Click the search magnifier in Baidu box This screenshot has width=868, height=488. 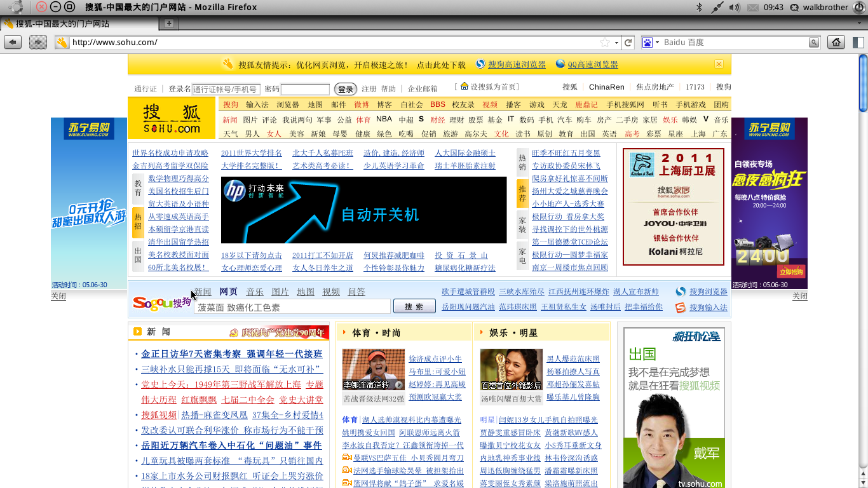click(x=813, y=43)
